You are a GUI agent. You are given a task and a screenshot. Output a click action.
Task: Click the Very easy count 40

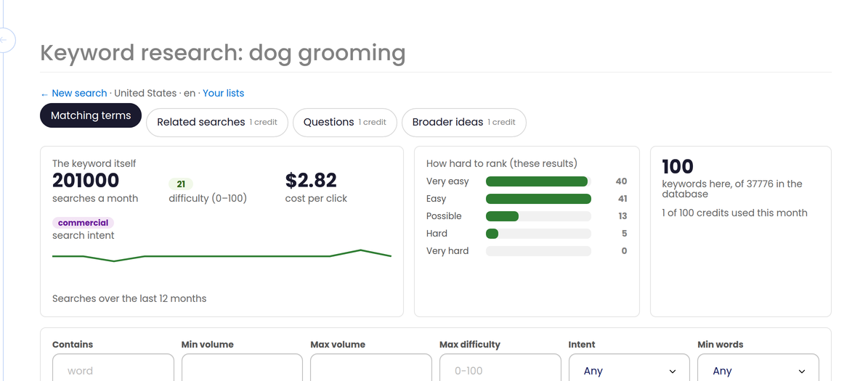(x=621, y=181)
